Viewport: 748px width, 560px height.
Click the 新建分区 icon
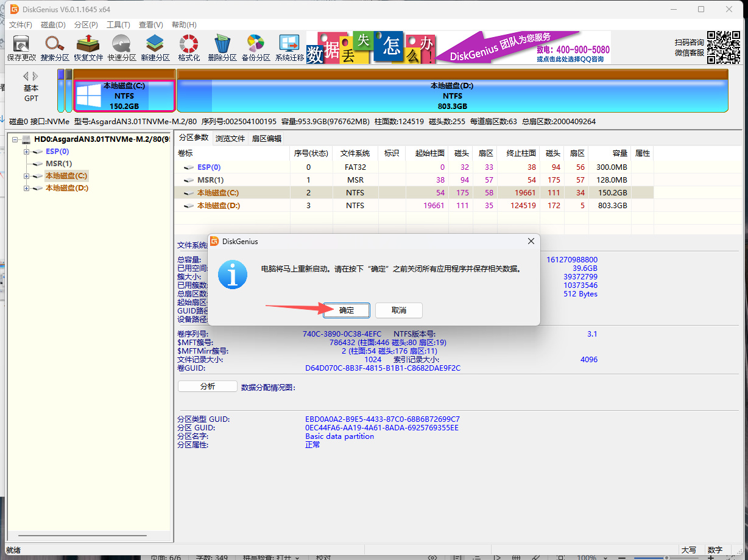pyautogui.click(x=155, y=48)
